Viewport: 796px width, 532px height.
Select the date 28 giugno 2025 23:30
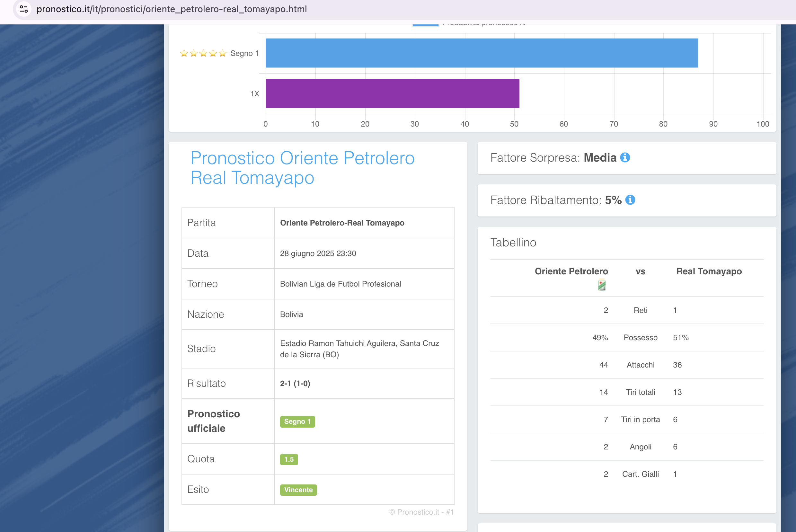coord(318,253)
